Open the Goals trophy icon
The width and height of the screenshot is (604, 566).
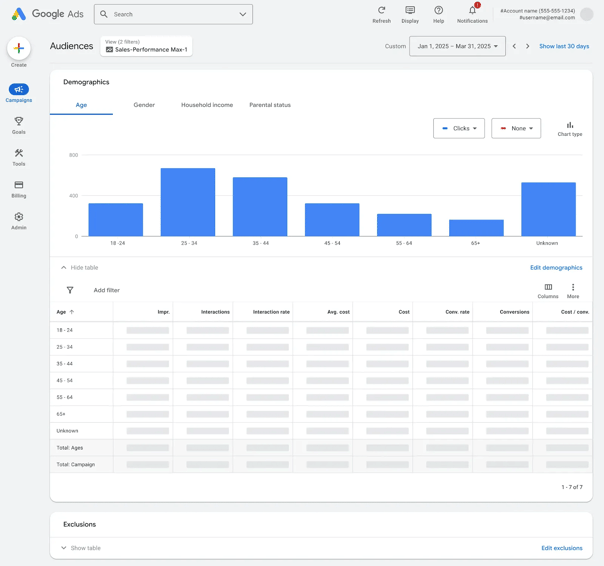pyautogui.click(x=18, y=122)
